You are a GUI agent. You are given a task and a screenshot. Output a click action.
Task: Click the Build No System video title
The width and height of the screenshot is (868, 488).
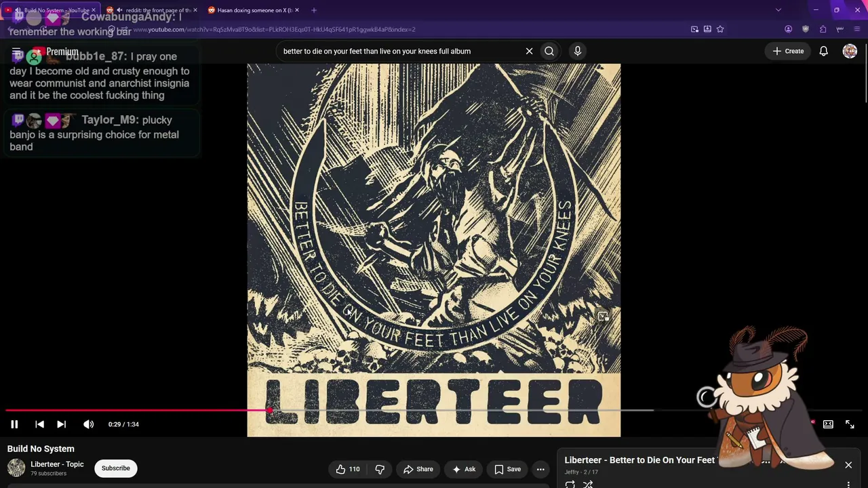[x=41, y=449]
